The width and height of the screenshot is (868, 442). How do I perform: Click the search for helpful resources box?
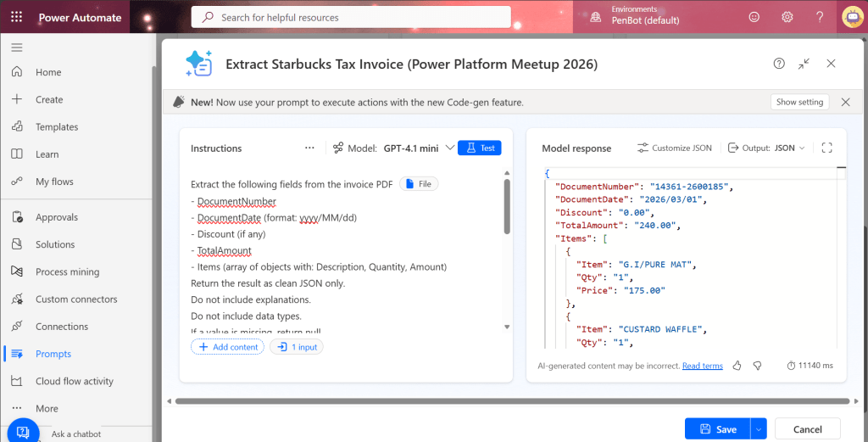tap(351, 17)
